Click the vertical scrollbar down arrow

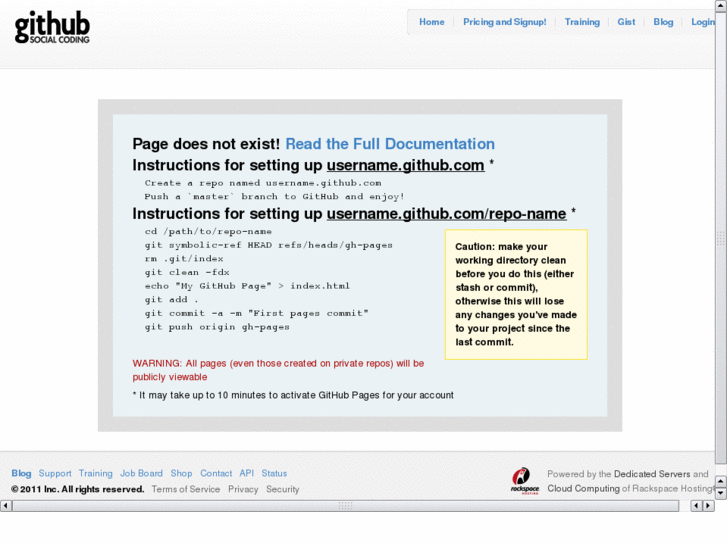[x=721, y=494]
